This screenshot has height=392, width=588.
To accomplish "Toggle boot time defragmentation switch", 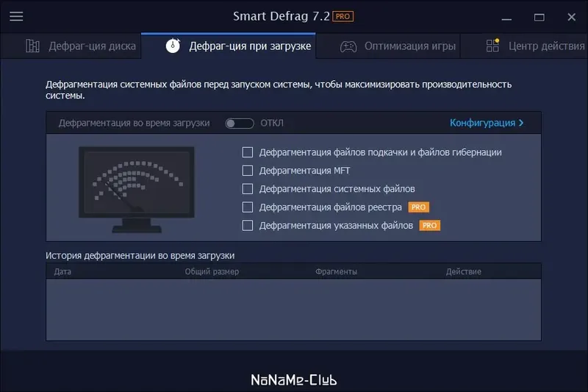I will click(x=240, y=123).
